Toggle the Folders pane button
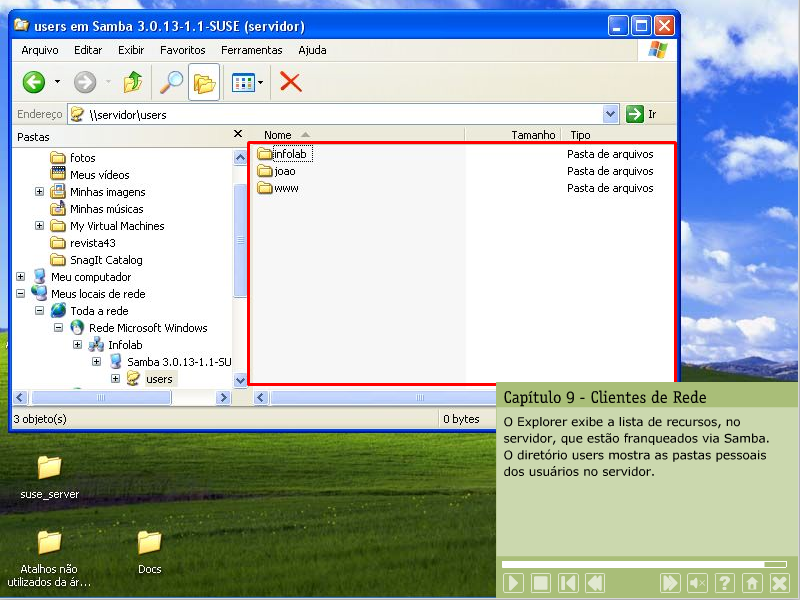The width and height of the screenshot is (800, 600). tap(204, 82)
